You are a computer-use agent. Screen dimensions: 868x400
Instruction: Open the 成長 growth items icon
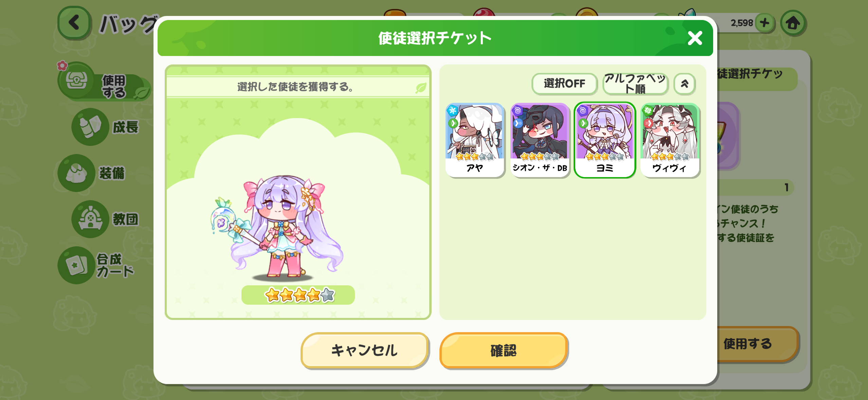coord(90,127)
